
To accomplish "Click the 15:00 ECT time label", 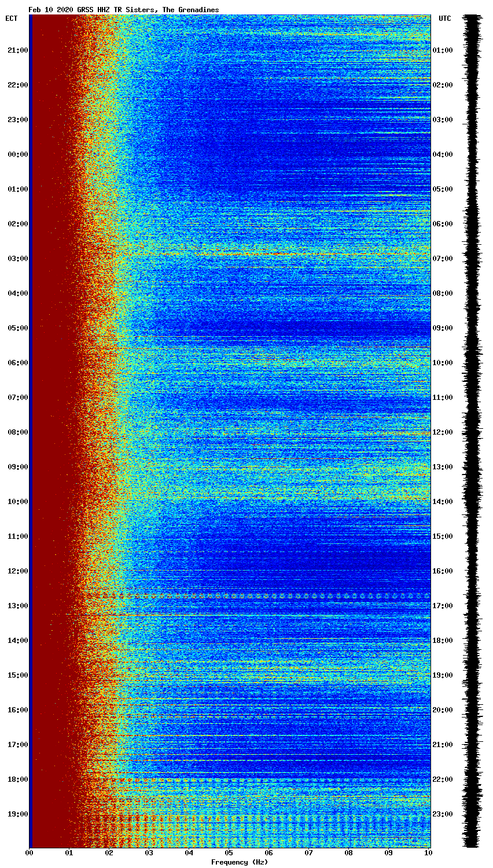I will pos(17,675).
